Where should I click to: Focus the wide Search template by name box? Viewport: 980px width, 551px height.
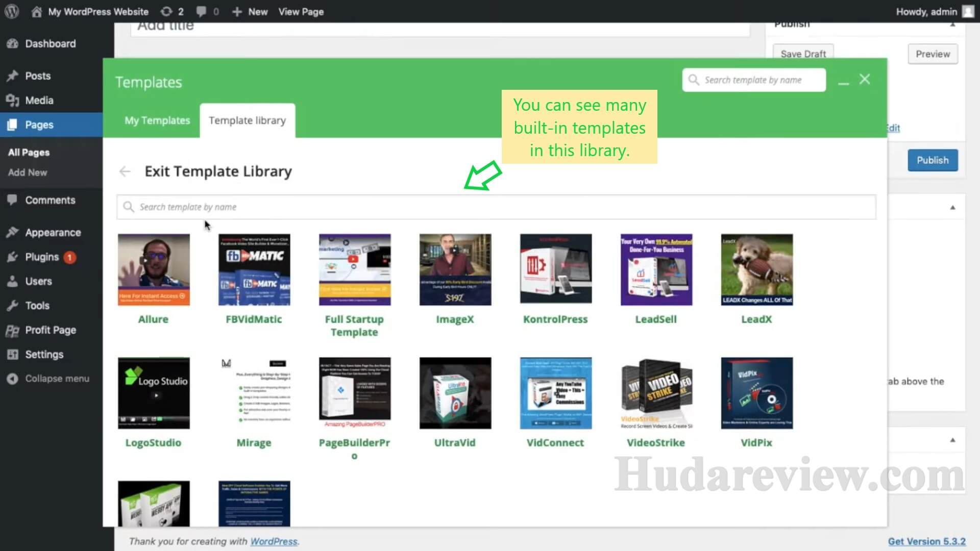(496, 207)
